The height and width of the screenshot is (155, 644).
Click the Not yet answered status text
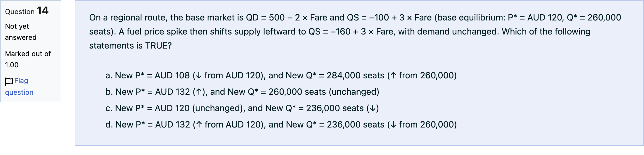coord(21,32)
